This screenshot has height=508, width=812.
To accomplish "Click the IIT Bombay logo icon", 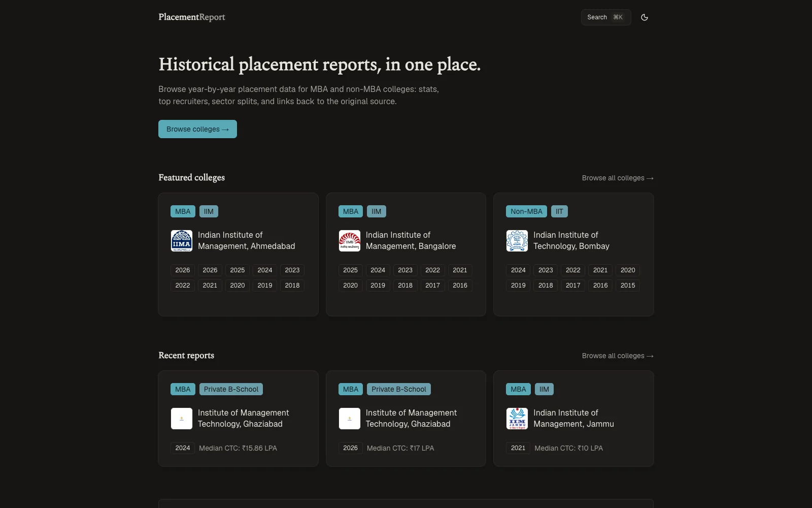I will click(x=517, y=241).
